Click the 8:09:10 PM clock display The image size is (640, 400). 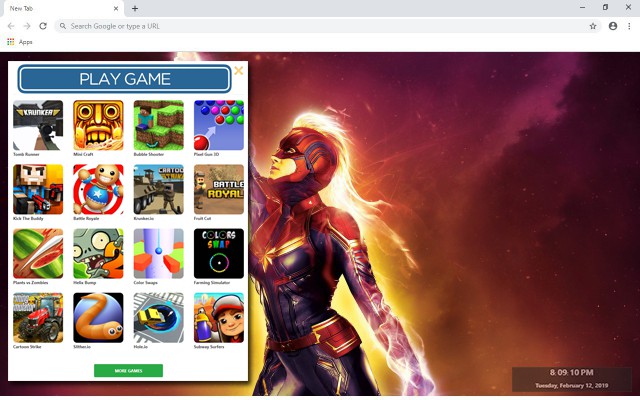pyautogui.click(x=571, y=372)
